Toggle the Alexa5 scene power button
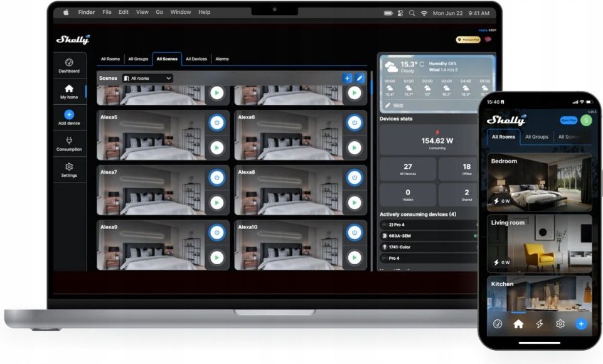Viewport: 603px width, 364px height. (217, 123)
